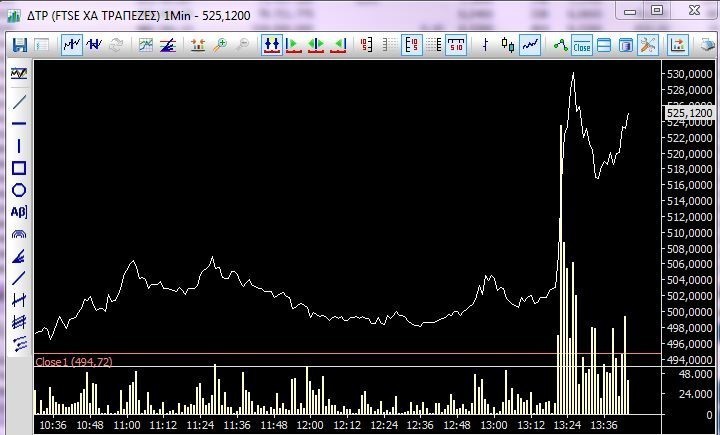Click the 11:24 time axis label

200,425
